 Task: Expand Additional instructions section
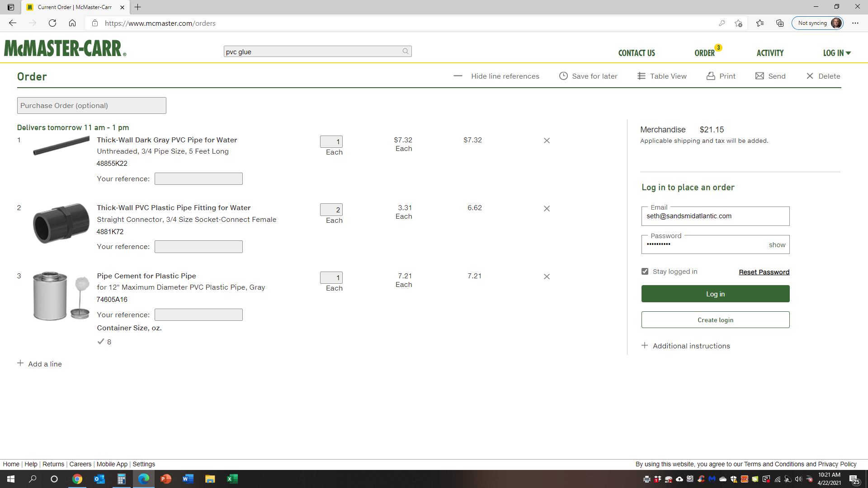click(685, 346)
